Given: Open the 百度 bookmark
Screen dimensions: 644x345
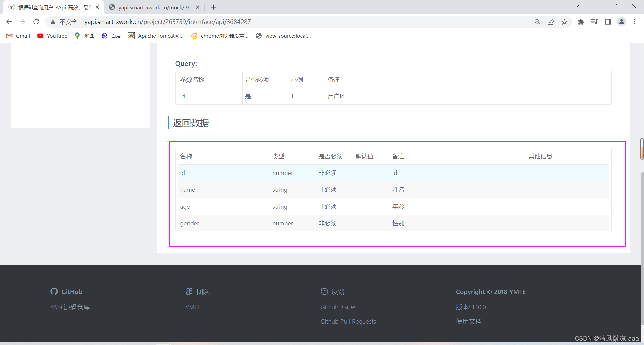Looking at the screenshot, I should [x=111, y=36].
